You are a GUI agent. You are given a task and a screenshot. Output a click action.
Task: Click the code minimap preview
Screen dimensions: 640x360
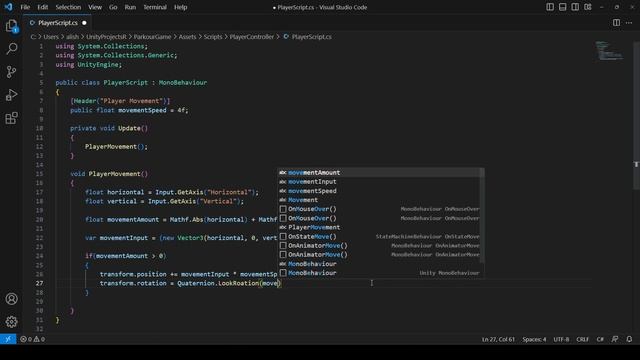click(609, 51)
